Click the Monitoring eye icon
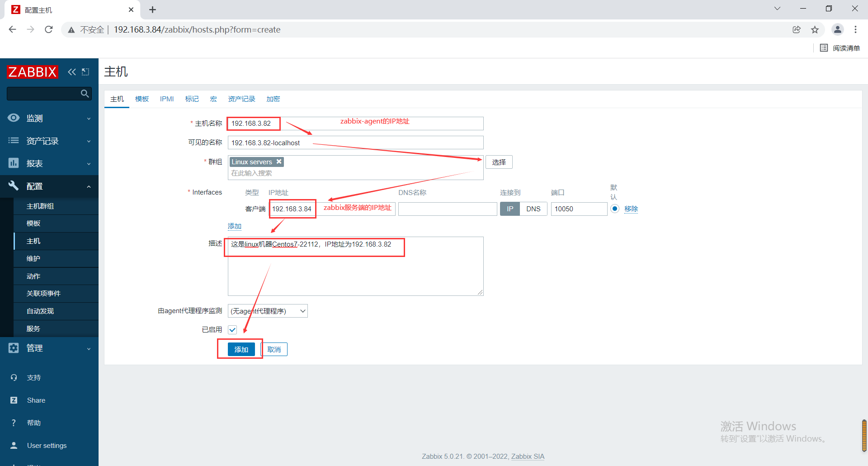The image size is (868, 466). coord(14,118)
